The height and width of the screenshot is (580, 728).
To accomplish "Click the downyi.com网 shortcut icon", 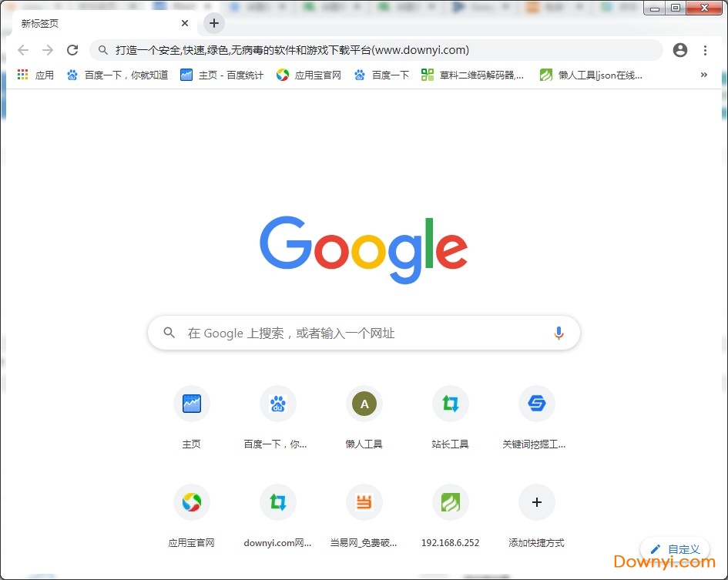I will 278,502.
